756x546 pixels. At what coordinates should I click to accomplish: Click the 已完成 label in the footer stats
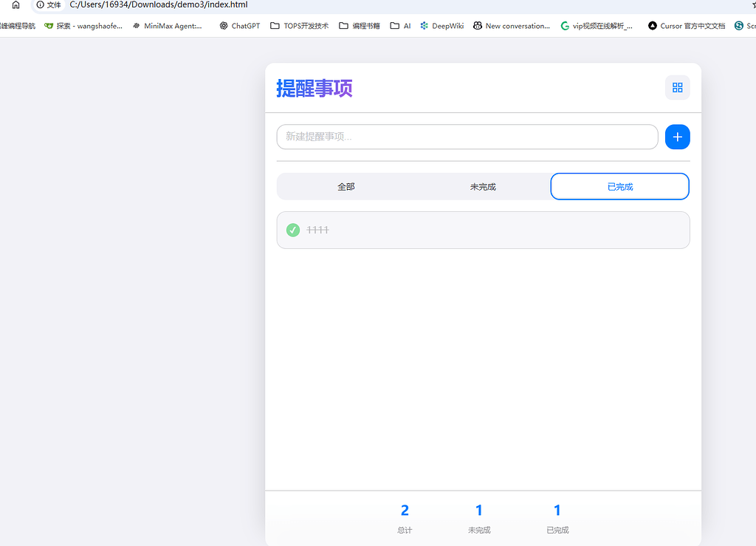coord(557,530)
